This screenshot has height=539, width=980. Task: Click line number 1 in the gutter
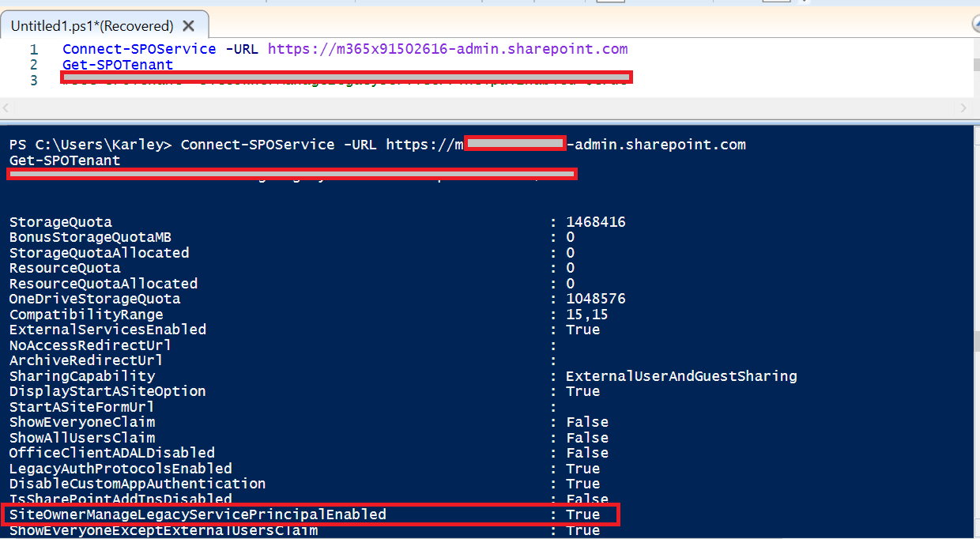click(32, 49)
